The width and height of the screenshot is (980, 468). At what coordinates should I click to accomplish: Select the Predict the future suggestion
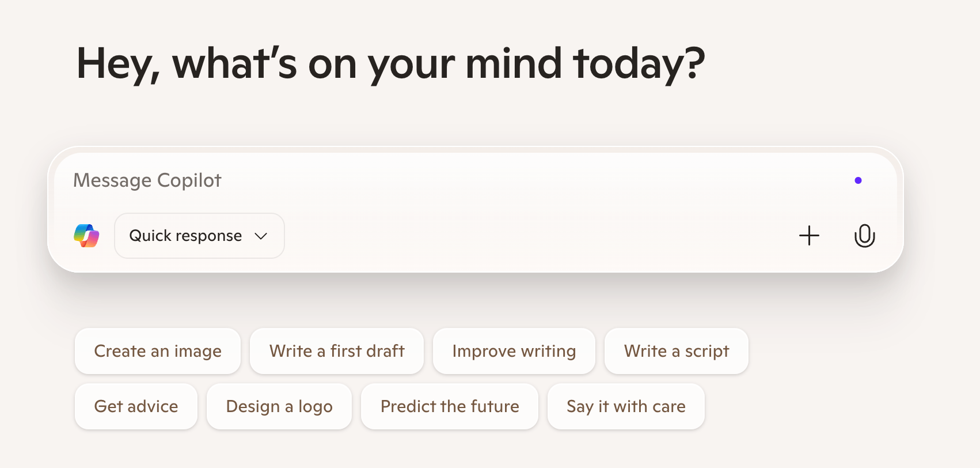click(x=450, y=406)
